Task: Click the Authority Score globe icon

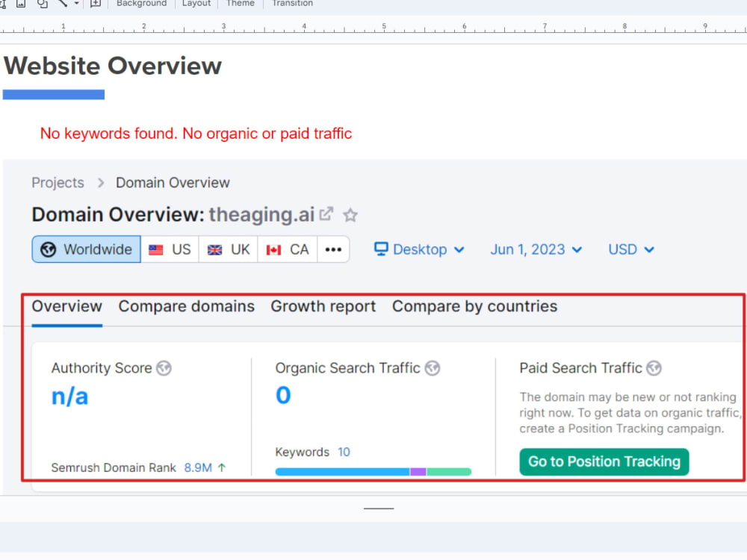Action: tap(164, 368)
